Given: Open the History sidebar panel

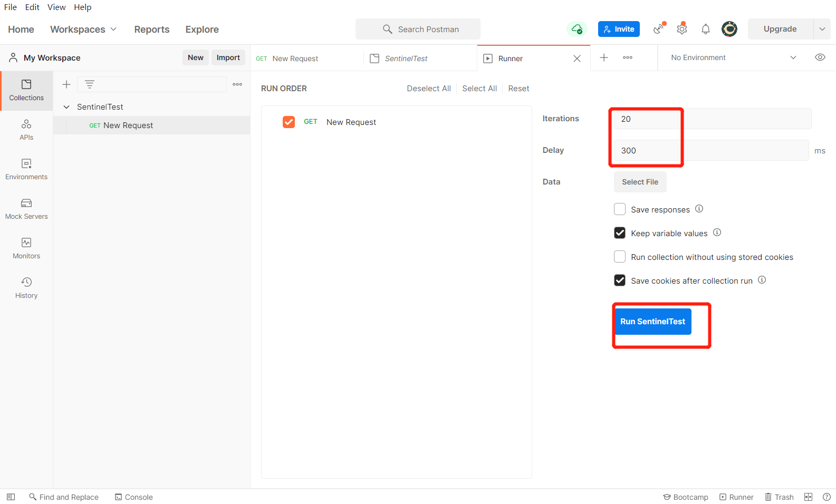Looking at the screenshot, I should click(26, 288).
